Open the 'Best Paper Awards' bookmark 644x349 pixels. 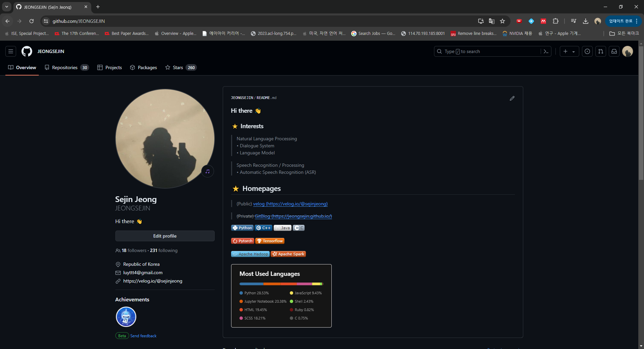click(127, 34)
